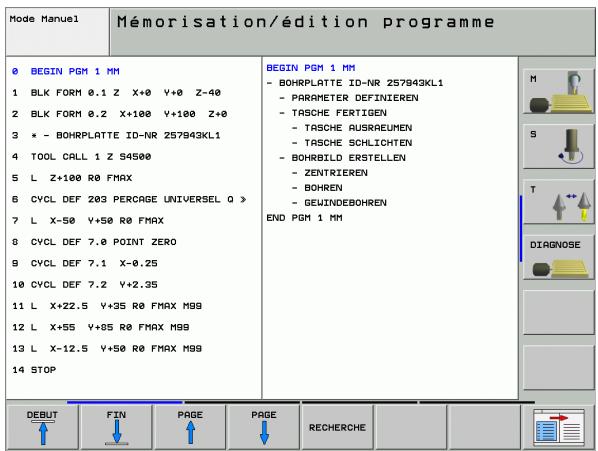
Task: Select line 12 L X+55 Y+85
Action: 101,327
